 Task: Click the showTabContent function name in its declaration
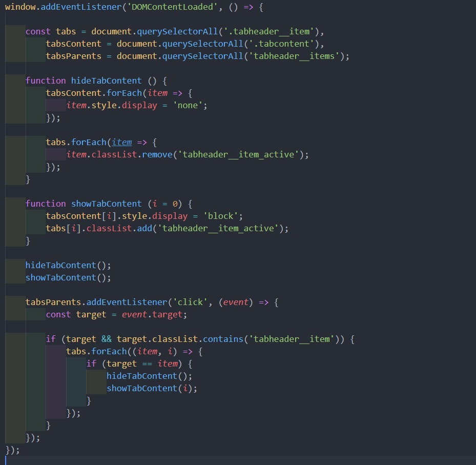(x=106, y=204)
